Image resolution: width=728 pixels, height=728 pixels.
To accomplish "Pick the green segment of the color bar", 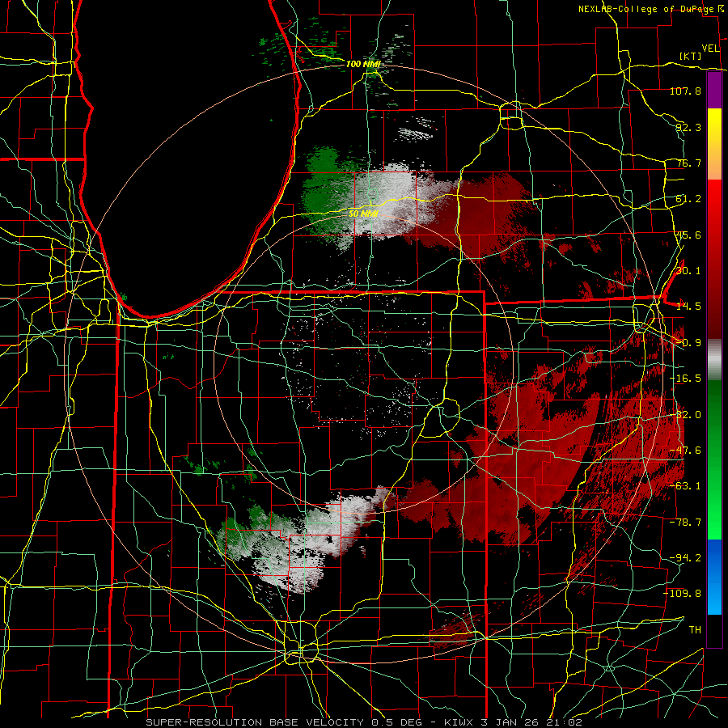I will [714, 459].
